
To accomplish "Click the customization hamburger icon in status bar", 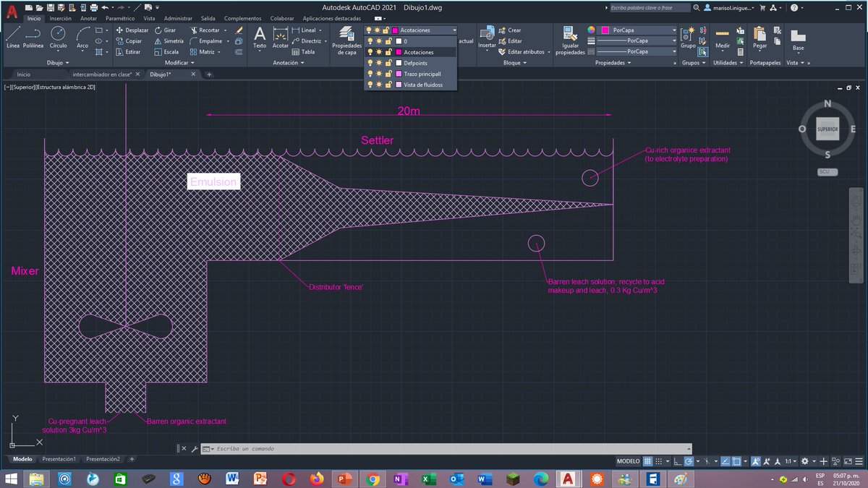I will 858,461.
